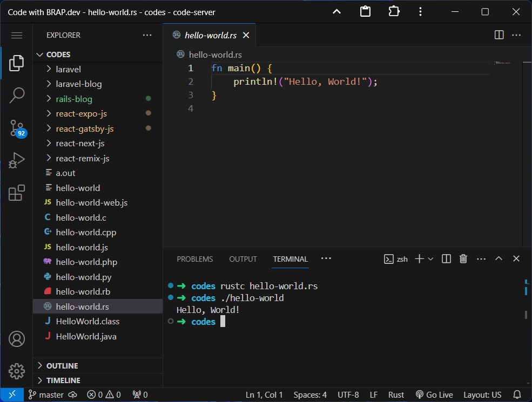Select hello-world.py in the Explorer
This screenshot has height=402, width=532.
(x=82, y=276)
